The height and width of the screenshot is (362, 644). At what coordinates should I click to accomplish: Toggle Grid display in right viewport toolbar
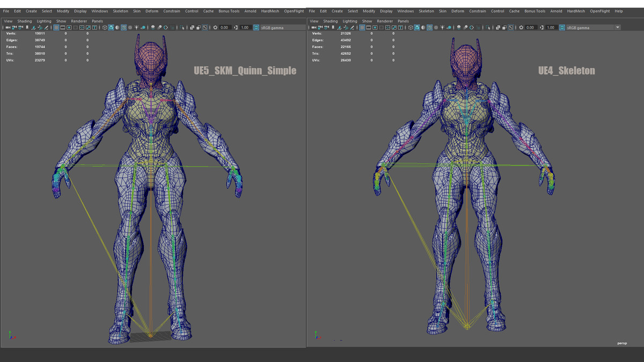click(x=362, y=27)
